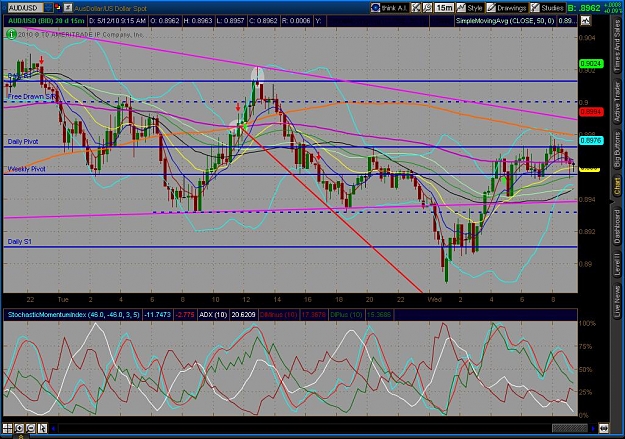Click the Wed date label on time axis

434,299
